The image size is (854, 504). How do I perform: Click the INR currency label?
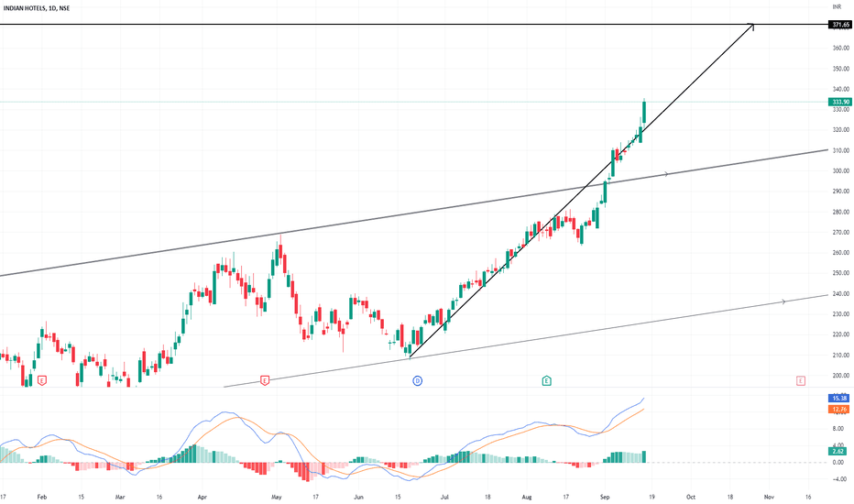838,6
